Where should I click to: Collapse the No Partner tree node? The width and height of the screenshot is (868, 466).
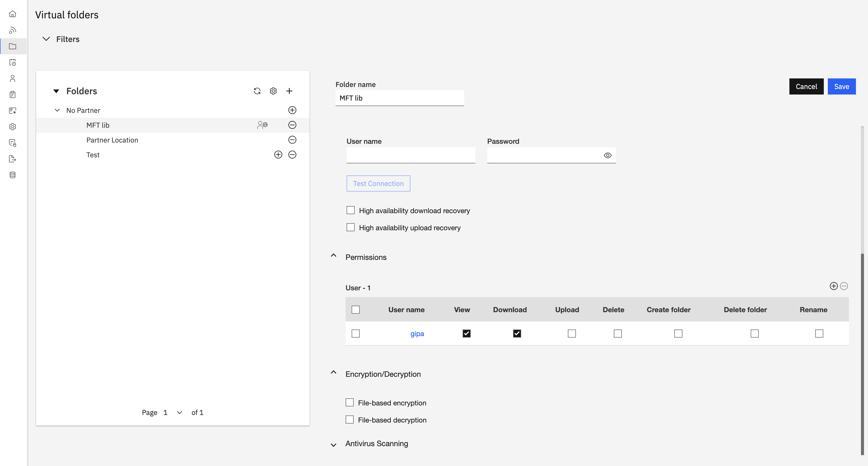coord(57,110)
